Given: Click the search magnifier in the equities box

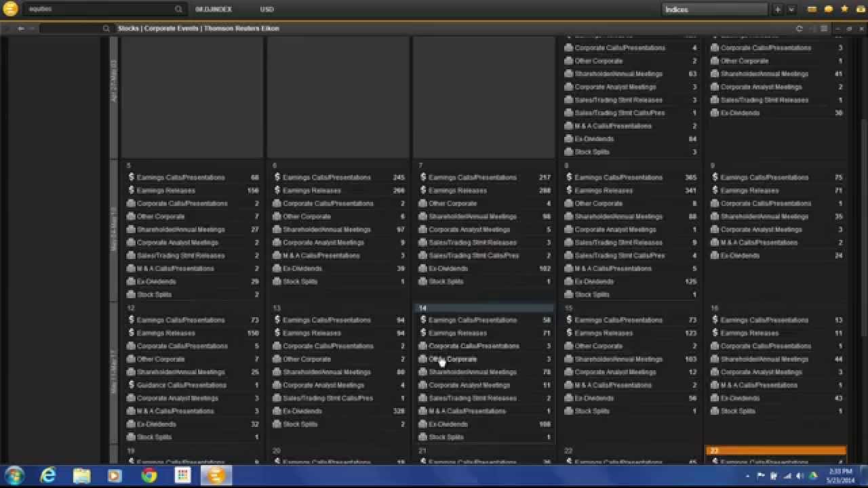Looking at the screenshot, I should [178, 9].
